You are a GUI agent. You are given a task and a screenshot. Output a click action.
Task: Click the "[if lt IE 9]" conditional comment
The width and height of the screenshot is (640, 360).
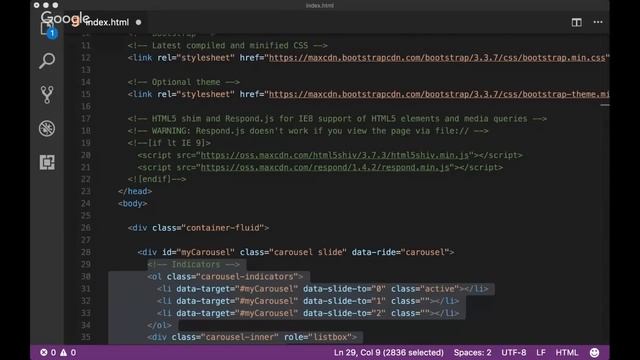(169, 143)
